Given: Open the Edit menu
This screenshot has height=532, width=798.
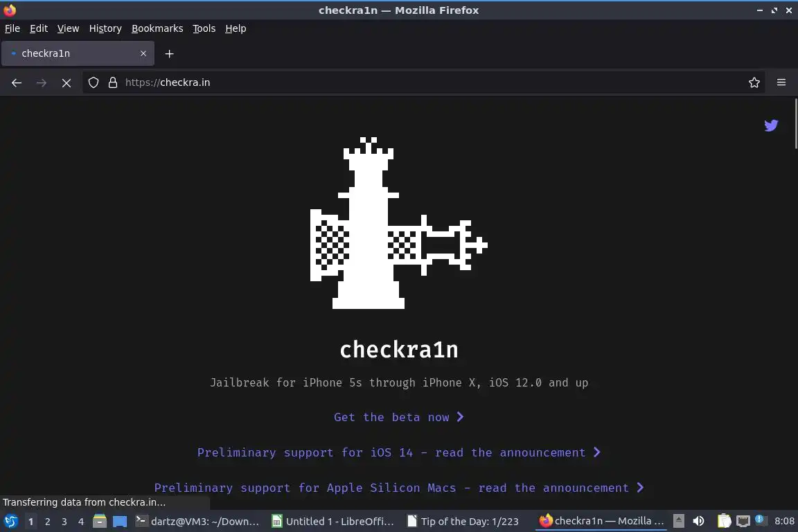Looking at the screenshot, I should (x=39, y=28).
